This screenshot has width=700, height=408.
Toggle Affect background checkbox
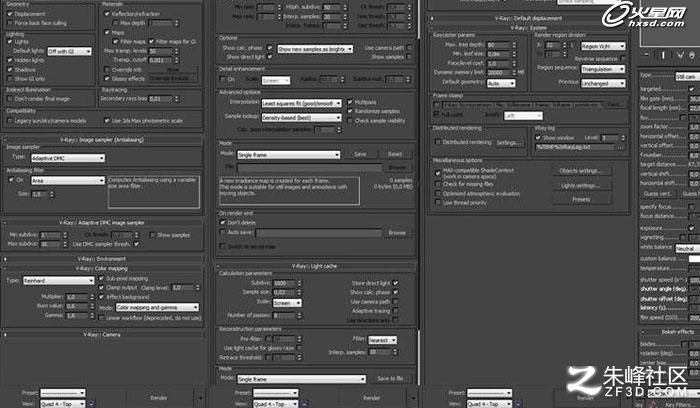[101, 296]
